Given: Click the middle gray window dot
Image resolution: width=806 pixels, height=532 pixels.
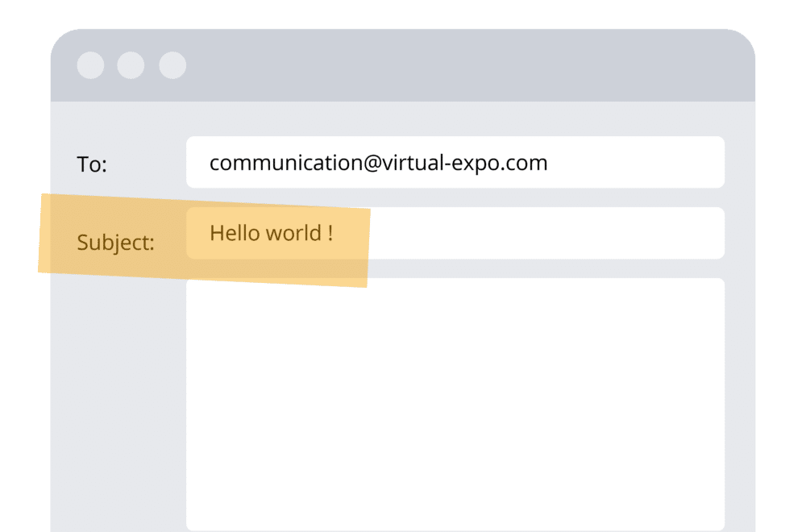Looking at the screenshot, I should tap(131, 65).
